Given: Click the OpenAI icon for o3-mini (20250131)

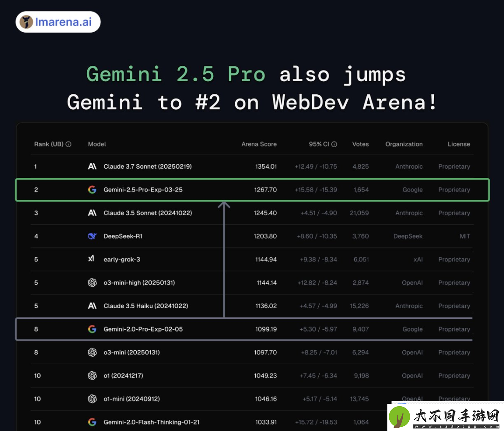Looking at the screenshot, I should (x=92, y=352).
